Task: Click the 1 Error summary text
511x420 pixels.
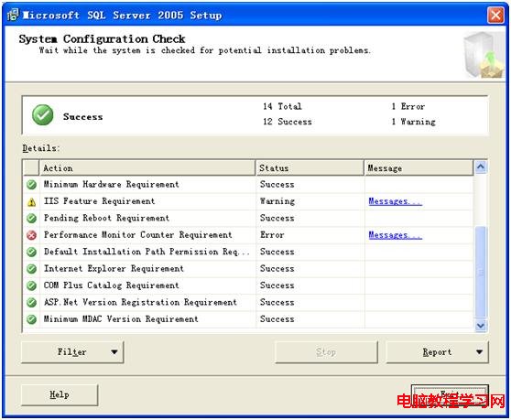Action: coord(408,106)
